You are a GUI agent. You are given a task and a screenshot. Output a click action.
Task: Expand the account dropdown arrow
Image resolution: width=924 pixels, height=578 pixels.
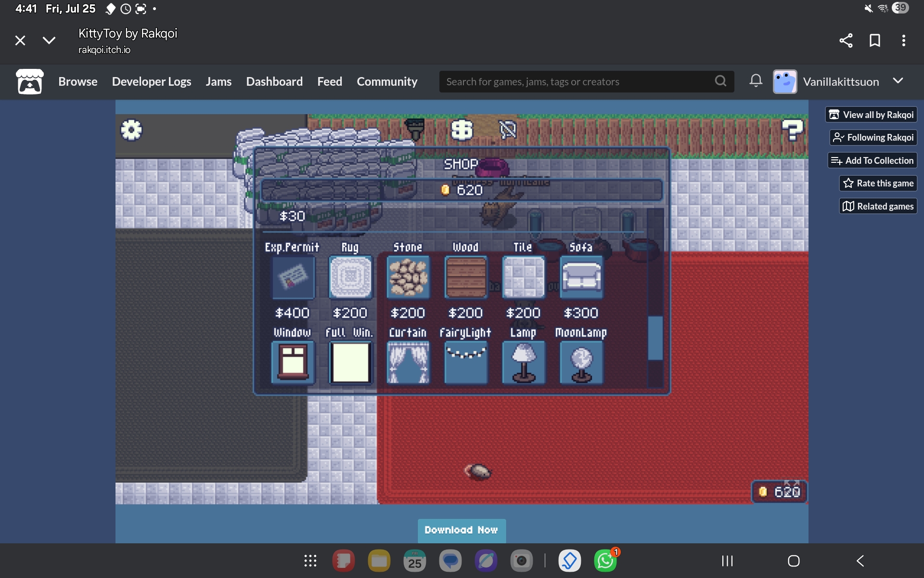point(898,80)
